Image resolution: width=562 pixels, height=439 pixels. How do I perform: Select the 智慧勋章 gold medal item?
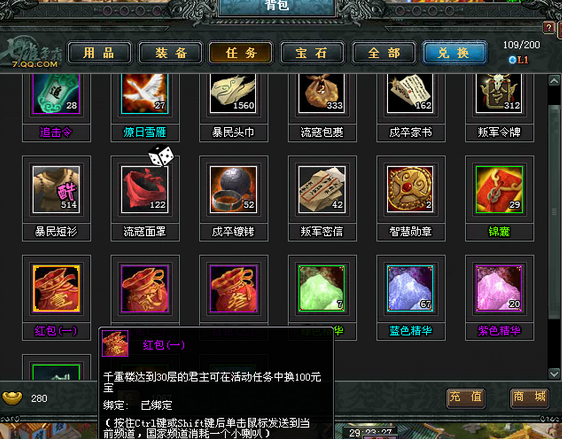(410, 190)
